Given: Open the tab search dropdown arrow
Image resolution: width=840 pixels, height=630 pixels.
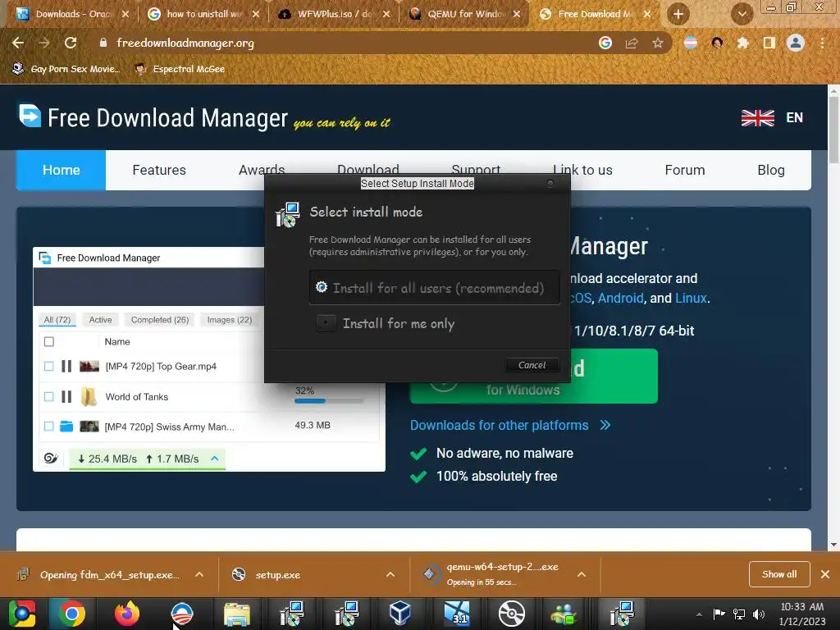Looking at the screenshot, I should click(x=742, y=14).
